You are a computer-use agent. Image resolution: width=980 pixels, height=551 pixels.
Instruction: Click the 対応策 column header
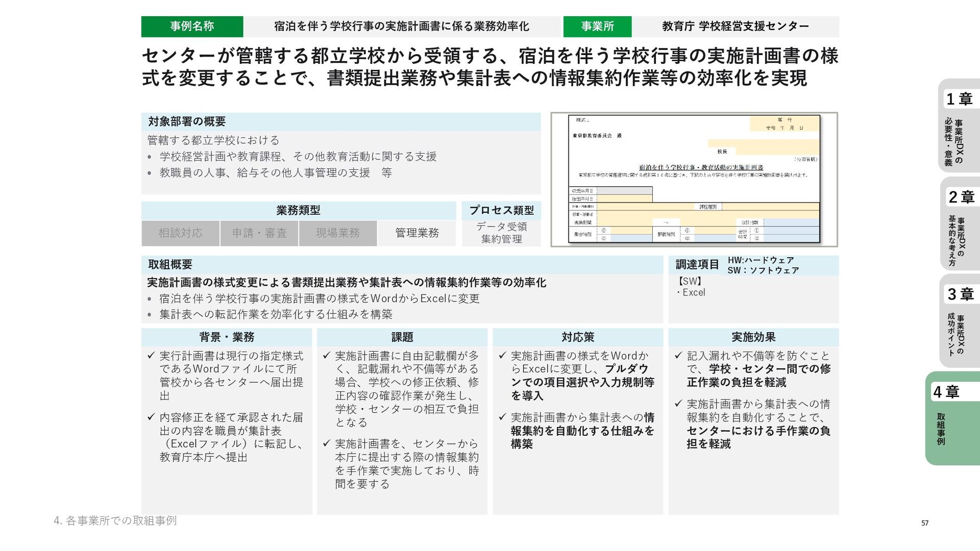point(577,337)
